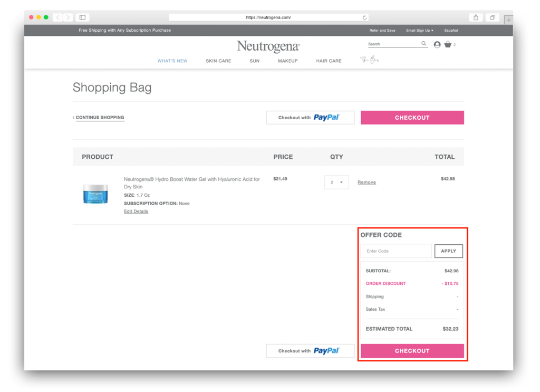
Task: Switch site language to Español
Action: coord(451,30)
